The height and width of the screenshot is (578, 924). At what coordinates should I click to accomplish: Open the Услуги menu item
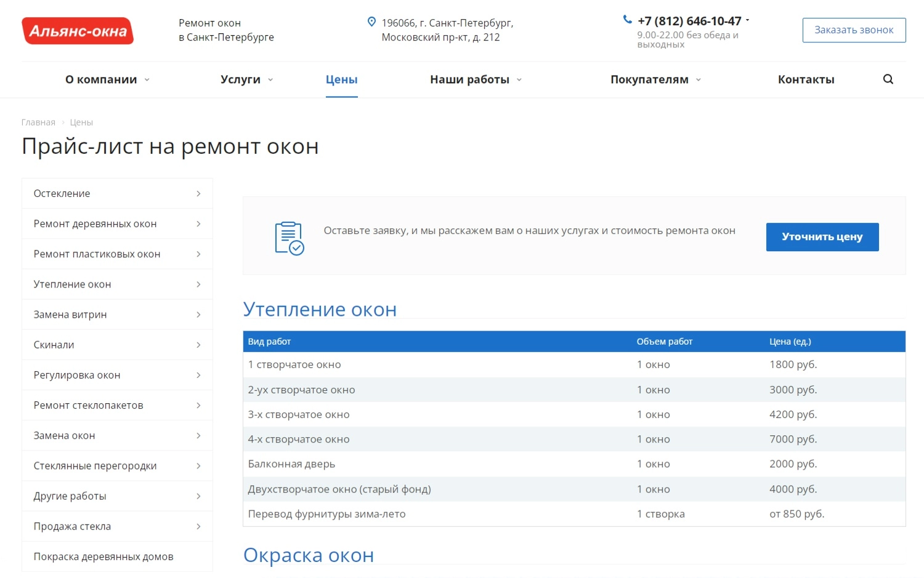240,79
